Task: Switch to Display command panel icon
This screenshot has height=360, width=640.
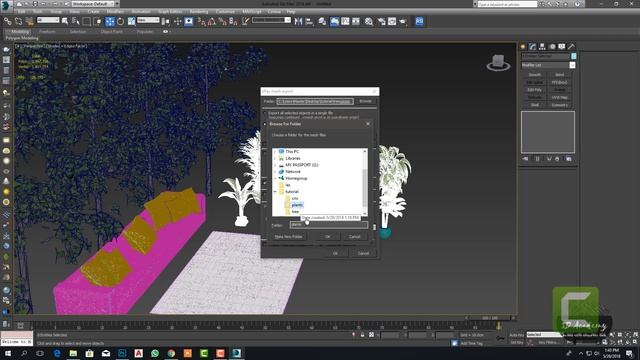Action: (562, 47)
